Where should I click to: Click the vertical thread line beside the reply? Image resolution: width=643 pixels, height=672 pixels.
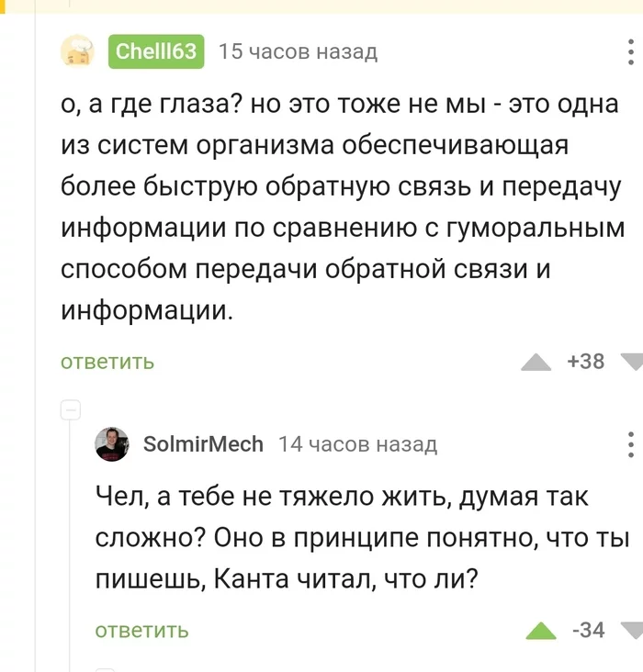(70, 544)
